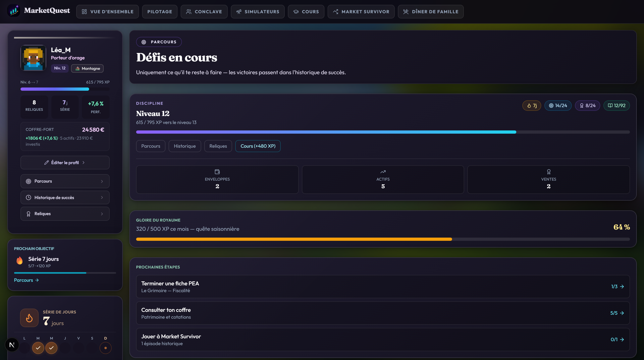644x360 pixels.
Task: Open the Conclave nav item
Action: pyautogui.click(x=204, y=11)
